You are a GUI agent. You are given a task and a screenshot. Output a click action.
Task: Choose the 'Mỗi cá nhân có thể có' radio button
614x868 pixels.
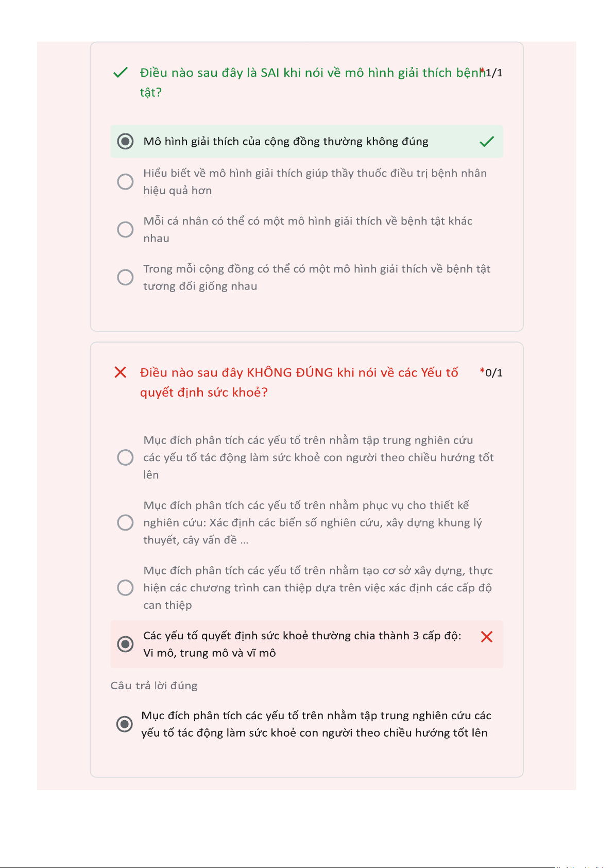pyautogui.click(x=125, y=229)
